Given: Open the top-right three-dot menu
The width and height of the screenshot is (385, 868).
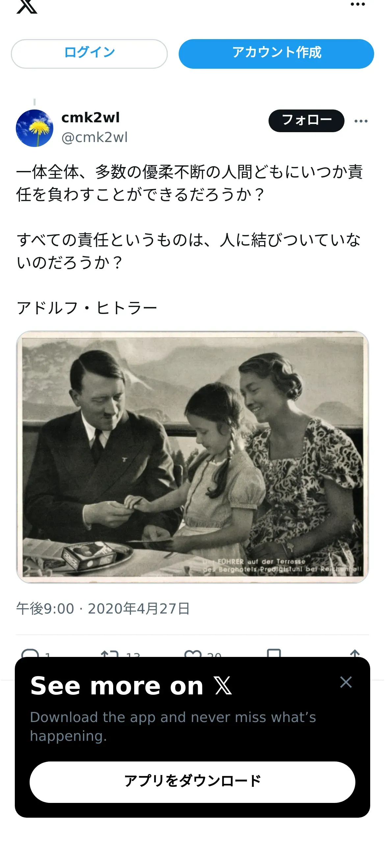Looking at the screenshot, I should click(x=358, y=4).
